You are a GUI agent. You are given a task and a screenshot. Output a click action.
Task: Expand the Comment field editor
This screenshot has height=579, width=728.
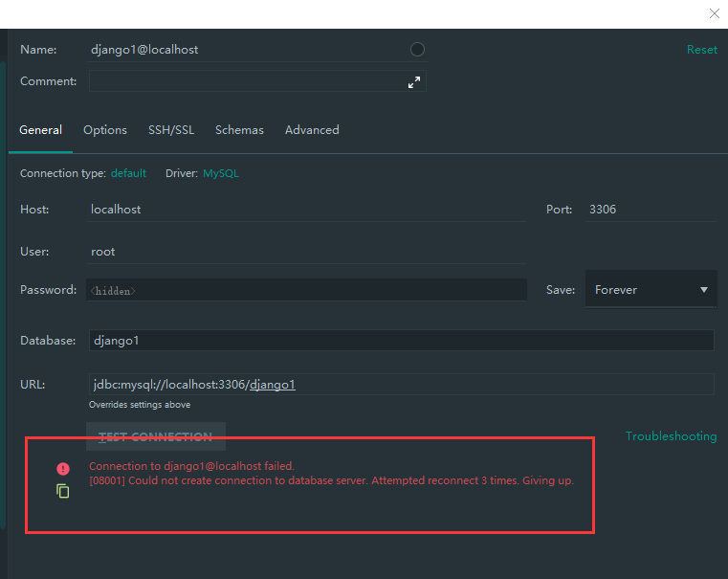pyautogui.click(x=413, y=82)
